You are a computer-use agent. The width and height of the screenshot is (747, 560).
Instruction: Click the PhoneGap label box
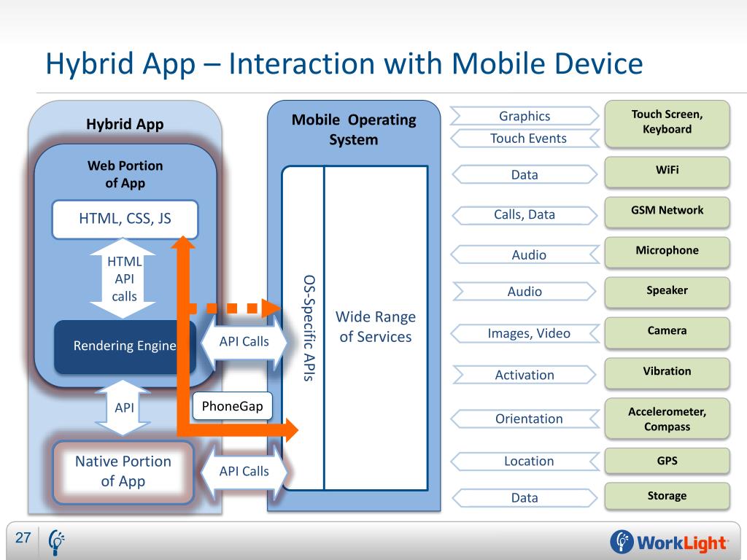pos(233,406)
